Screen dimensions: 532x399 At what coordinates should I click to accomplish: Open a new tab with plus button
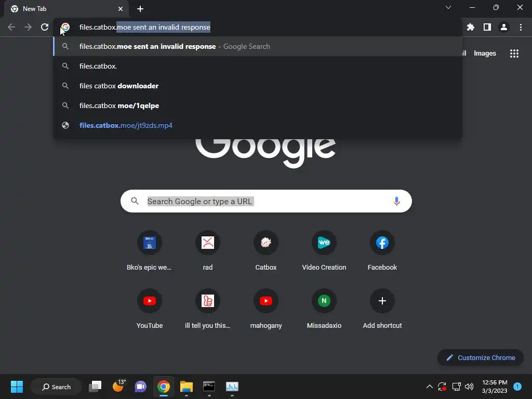(x=140, y=9)
